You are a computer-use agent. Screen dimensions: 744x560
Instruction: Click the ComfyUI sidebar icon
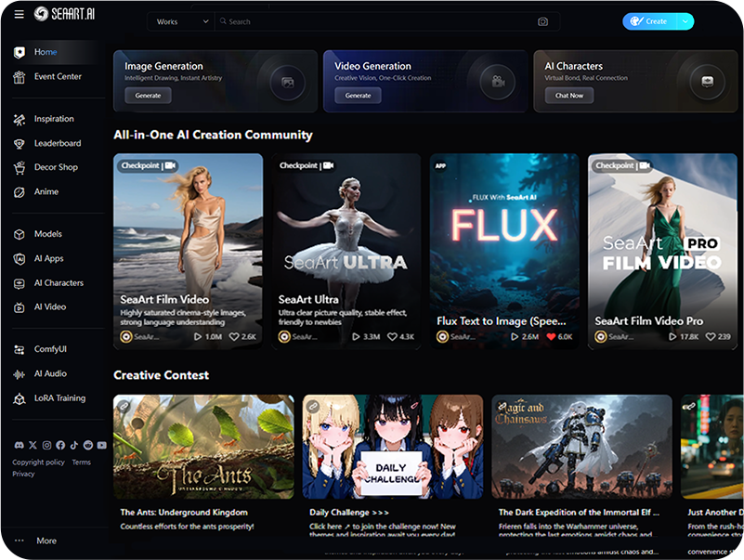pos(20,350)
